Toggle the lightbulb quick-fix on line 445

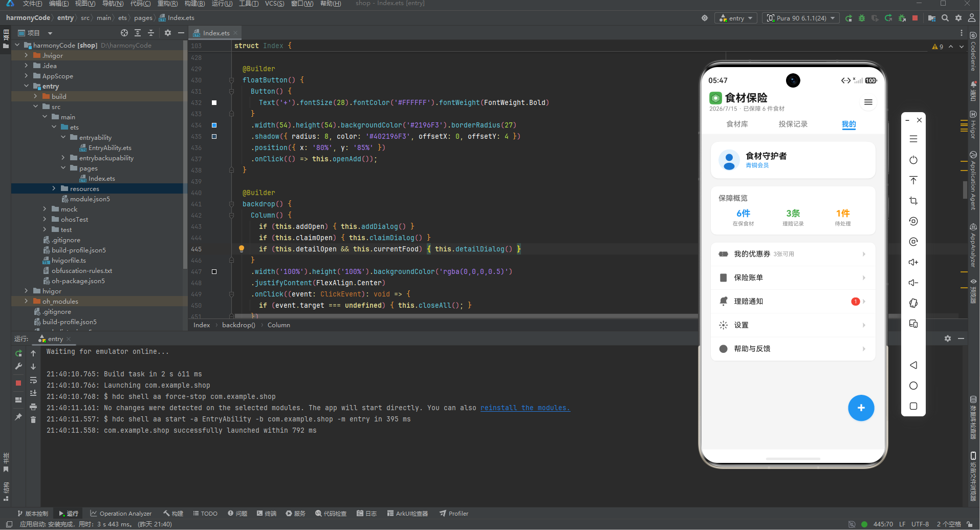[242, 249]
